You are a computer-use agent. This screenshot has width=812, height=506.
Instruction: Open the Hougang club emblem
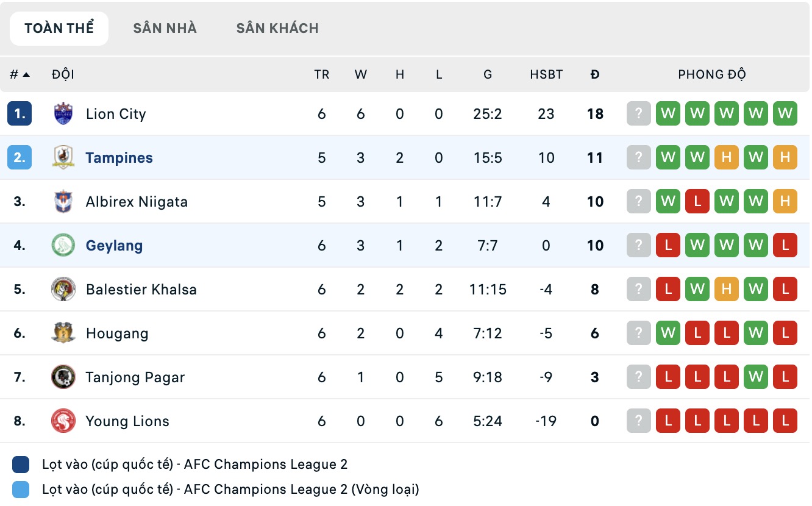pos(63,333)
